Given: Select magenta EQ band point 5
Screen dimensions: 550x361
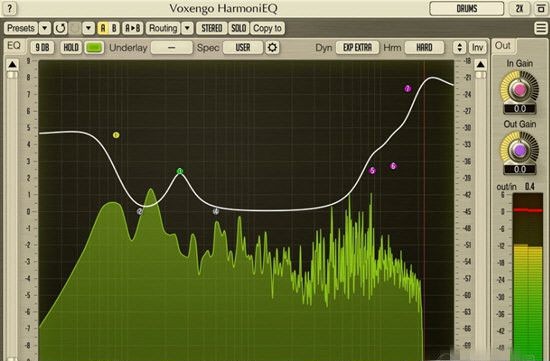Looking at the screenshot, I should tap(372, 171).
